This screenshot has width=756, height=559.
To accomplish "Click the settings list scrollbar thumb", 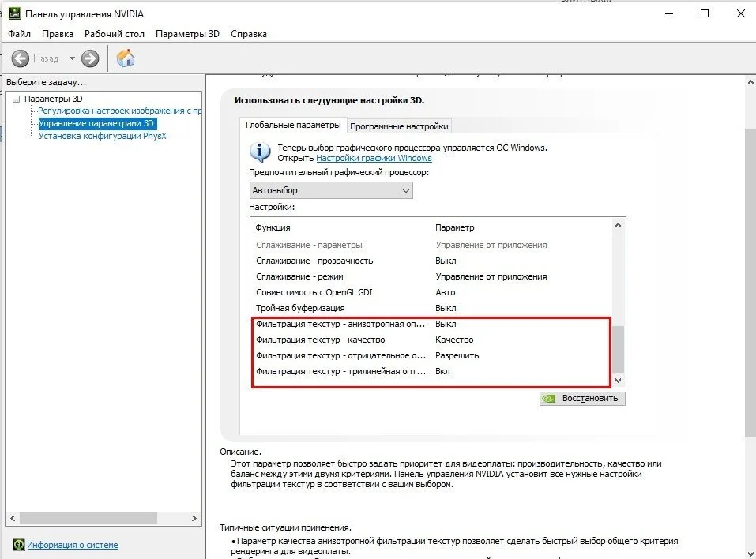I will click(x=618, y=349).
